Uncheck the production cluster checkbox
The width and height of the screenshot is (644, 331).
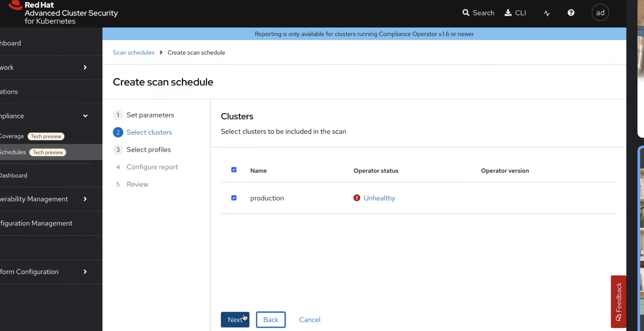234,198
